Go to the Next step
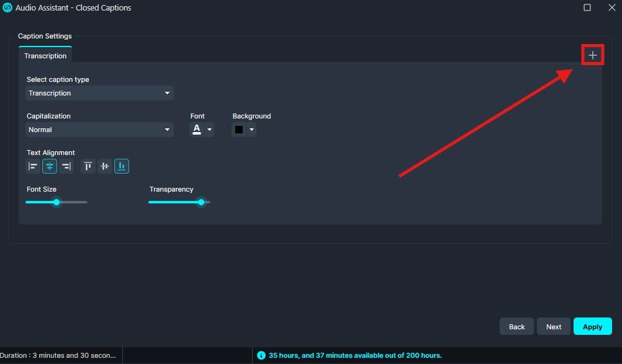 coord(553,327)
